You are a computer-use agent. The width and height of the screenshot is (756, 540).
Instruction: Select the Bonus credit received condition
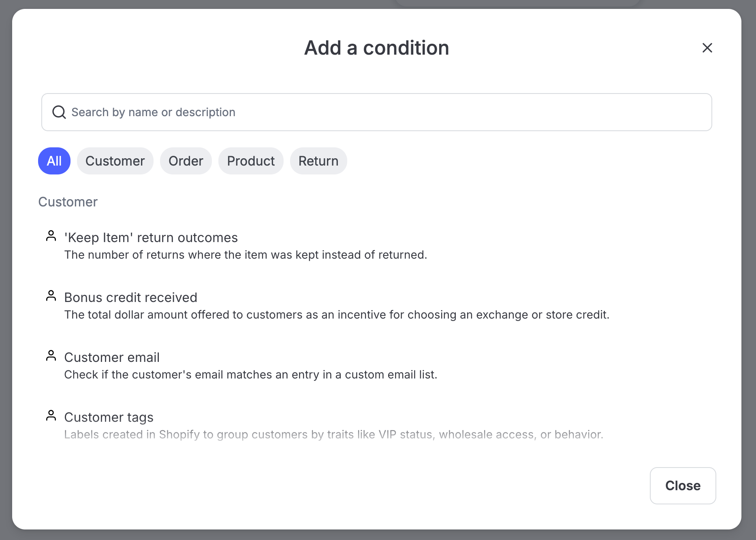(x=131, y=298)
